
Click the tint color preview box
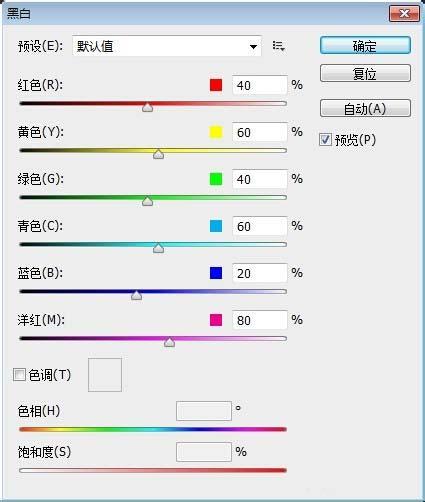[105, 375]
